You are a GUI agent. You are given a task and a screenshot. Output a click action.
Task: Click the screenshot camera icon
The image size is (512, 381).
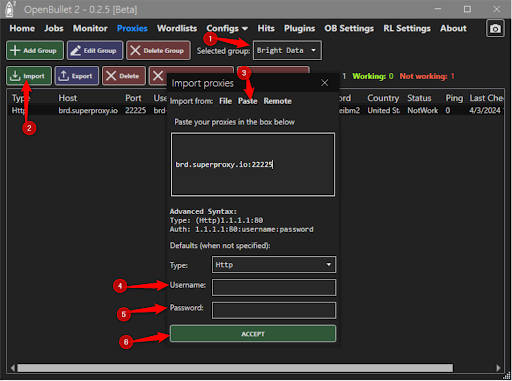tap(495, 29)
